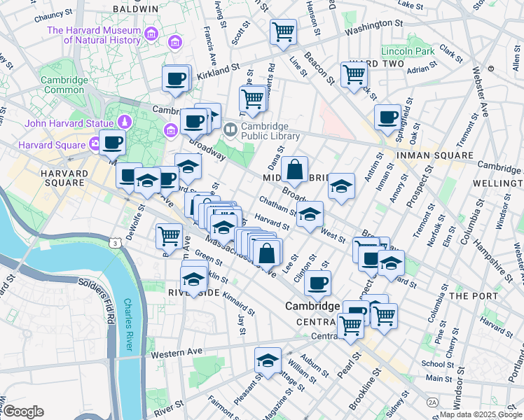Click the Map data ©2025 Google attribution

481,414
